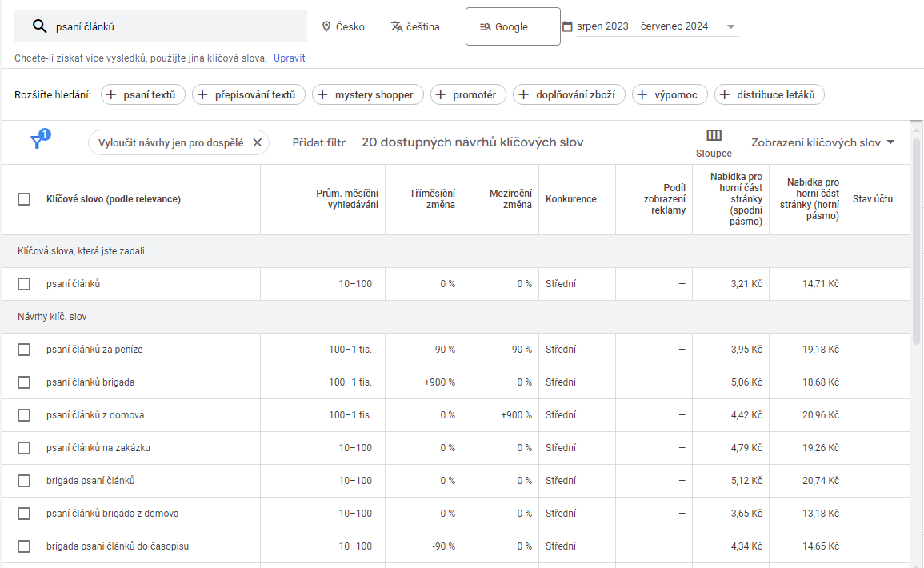
Task: Sort by 'Podíl zobrazení reklamy' column header
Action: (x=665, y=199)
